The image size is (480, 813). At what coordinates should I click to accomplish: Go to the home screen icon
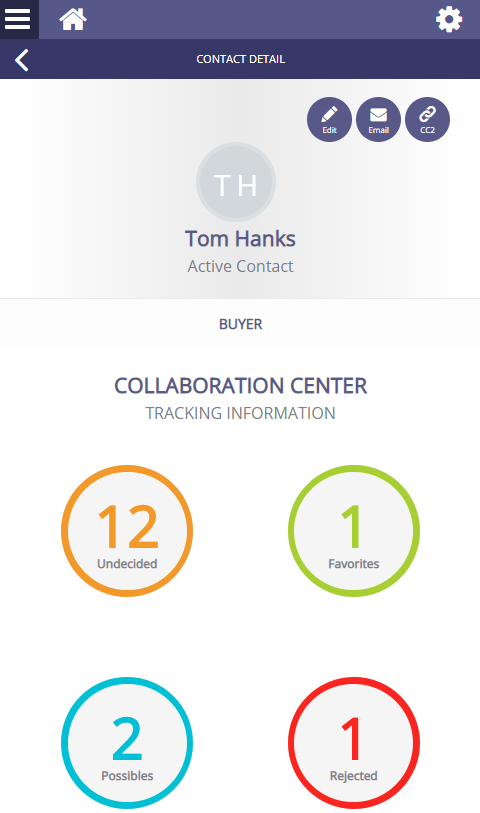pyautogui.click(x=73, y=20)
